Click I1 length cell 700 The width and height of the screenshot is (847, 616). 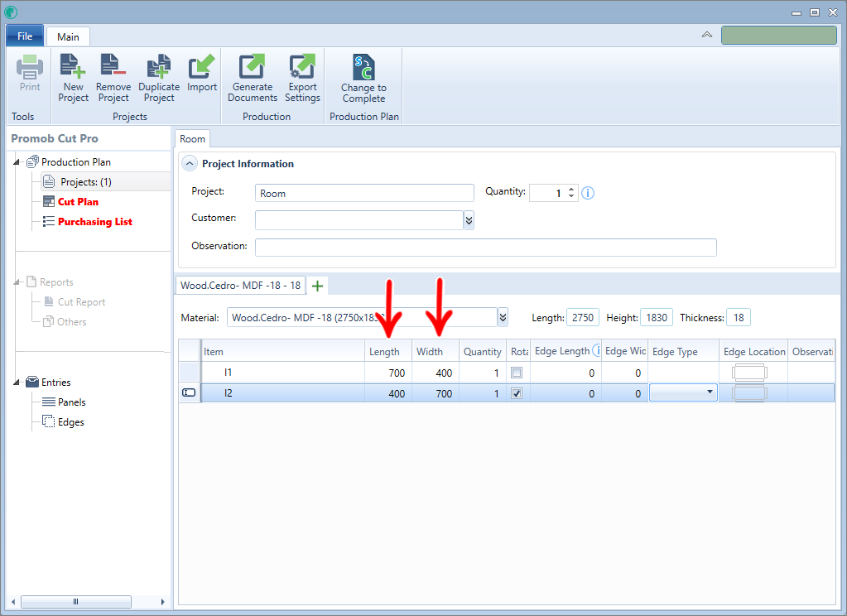click(388, 373)
